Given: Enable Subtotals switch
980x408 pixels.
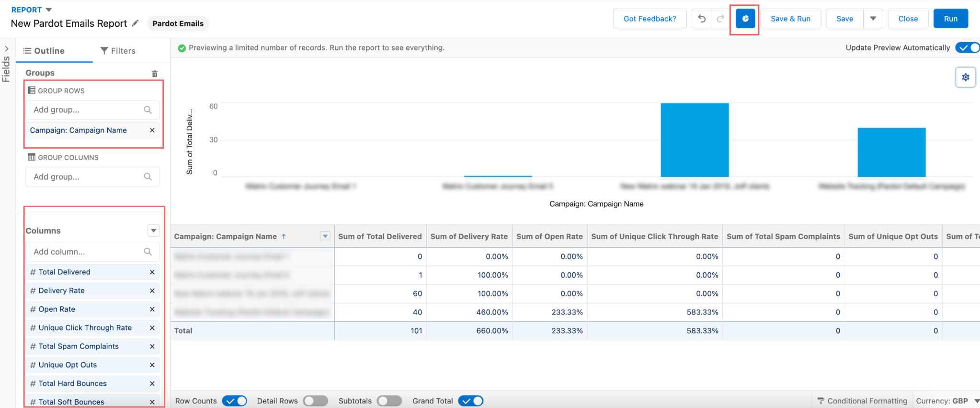Looking at the screenshot, I should point(389,401).
